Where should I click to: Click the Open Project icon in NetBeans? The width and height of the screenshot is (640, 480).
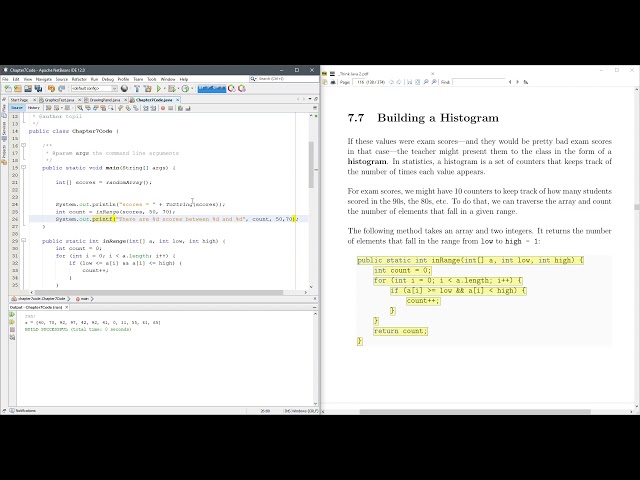pyautogui.click(x=28, y=89)
